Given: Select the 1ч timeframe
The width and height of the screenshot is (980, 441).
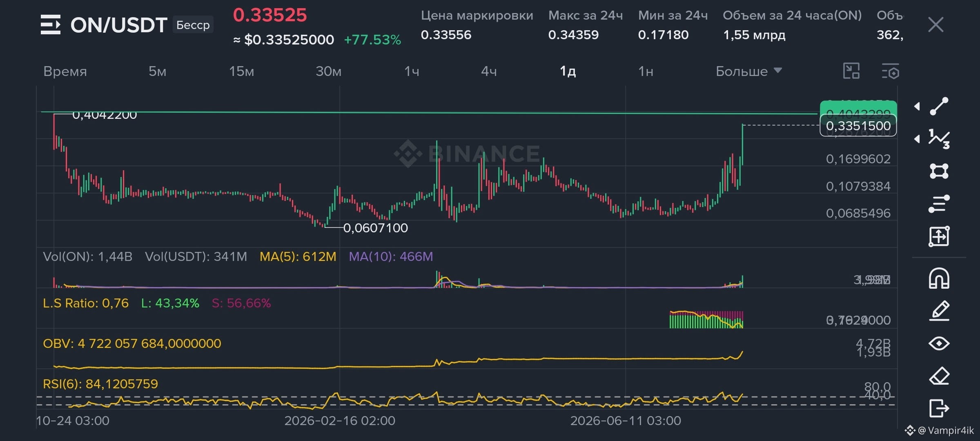Looking at the screenshot, I should pos(412,71).
